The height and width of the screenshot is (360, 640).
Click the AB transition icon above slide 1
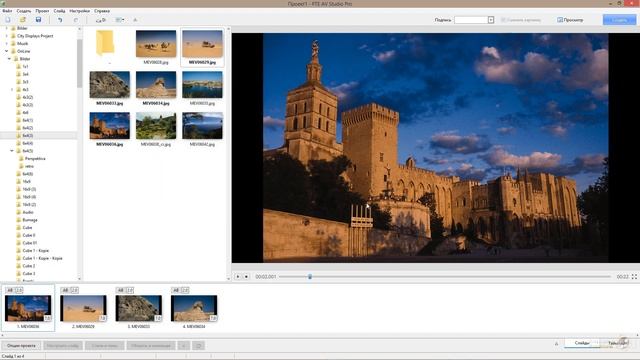10,290
